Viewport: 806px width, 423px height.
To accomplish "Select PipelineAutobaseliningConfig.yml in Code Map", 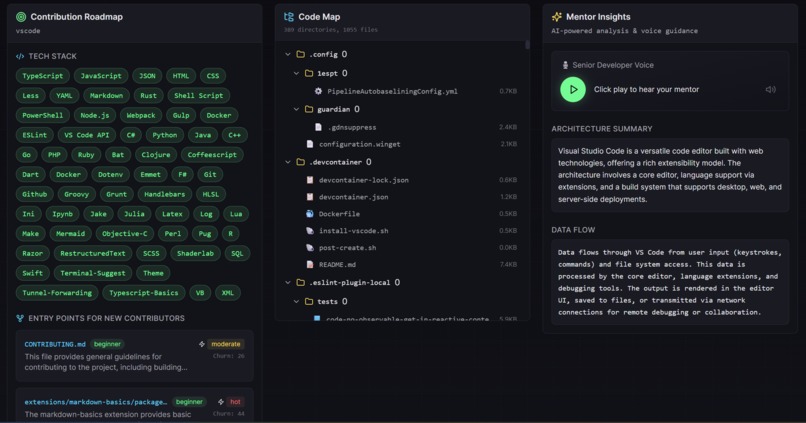I will click(402, 91).
